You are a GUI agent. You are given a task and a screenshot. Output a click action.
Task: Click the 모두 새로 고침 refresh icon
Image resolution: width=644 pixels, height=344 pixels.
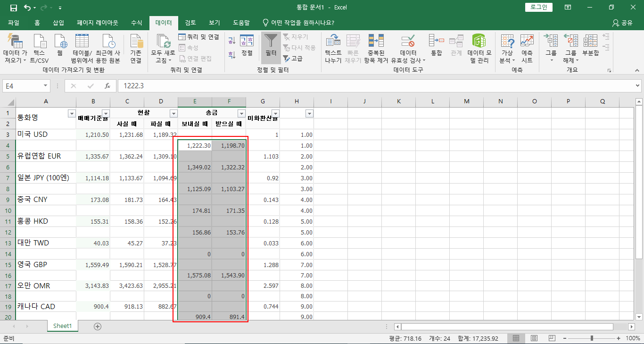[163, 41]
